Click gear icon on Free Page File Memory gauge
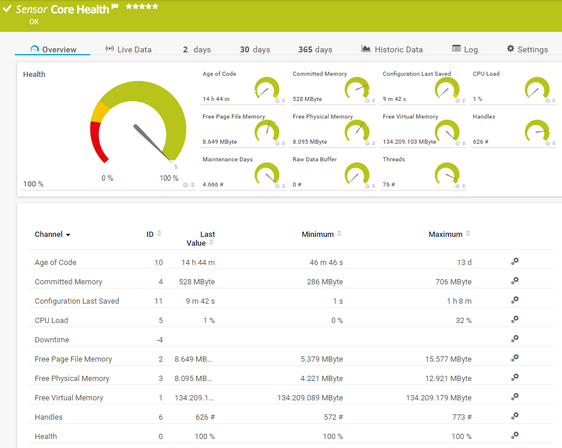 (277, 143)
